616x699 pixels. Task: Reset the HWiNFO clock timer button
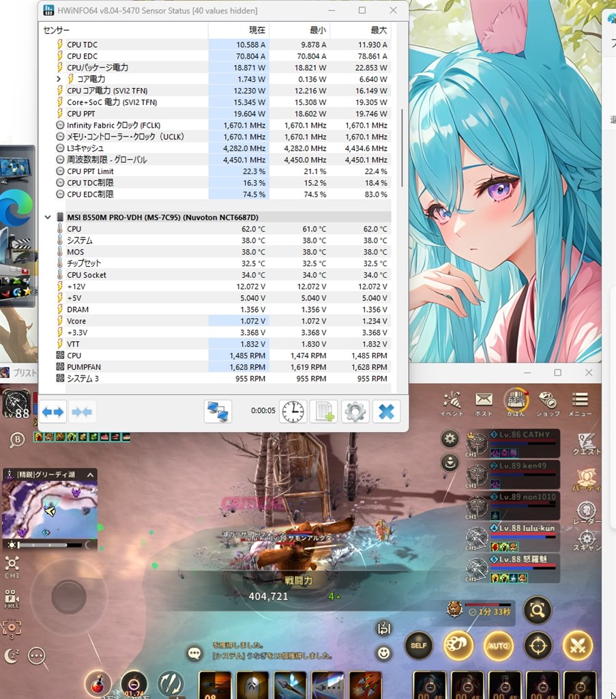[293, 412]
